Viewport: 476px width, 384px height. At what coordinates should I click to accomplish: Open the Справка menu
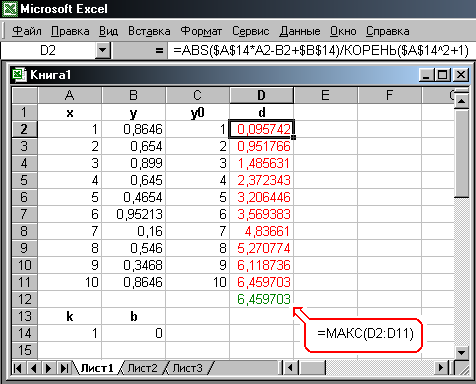(388, 31)
